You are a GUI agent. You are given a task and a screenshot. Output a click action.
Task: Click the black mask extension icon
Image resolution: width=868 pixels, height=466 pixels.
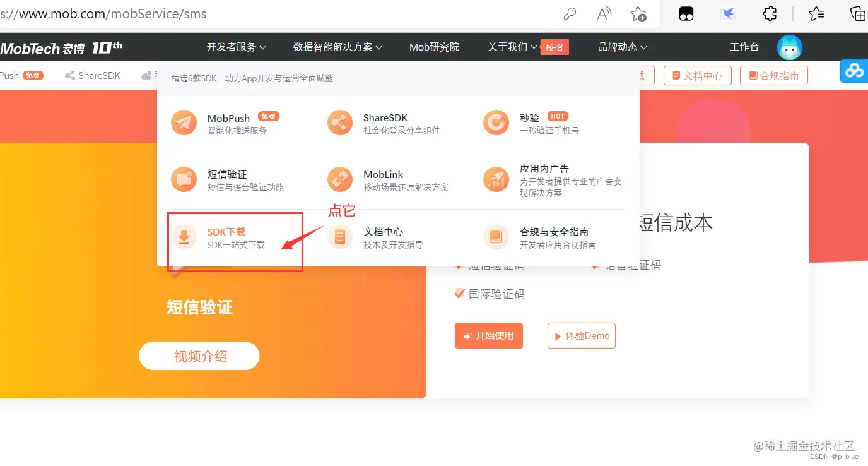[x=686, y=13]
